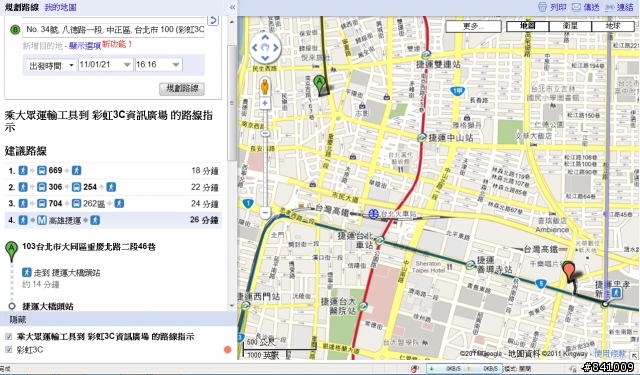640x375 pixels.
Task: Switch to the 地球 earth view
Action: click(612, 26)
